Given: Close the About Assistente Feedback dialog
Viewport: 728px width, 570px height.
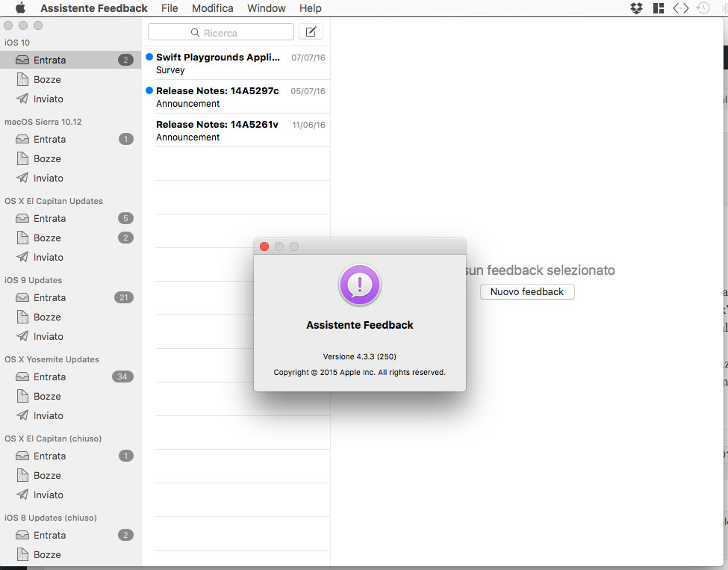Looking at the screenshot, I should tap(264, 247).
